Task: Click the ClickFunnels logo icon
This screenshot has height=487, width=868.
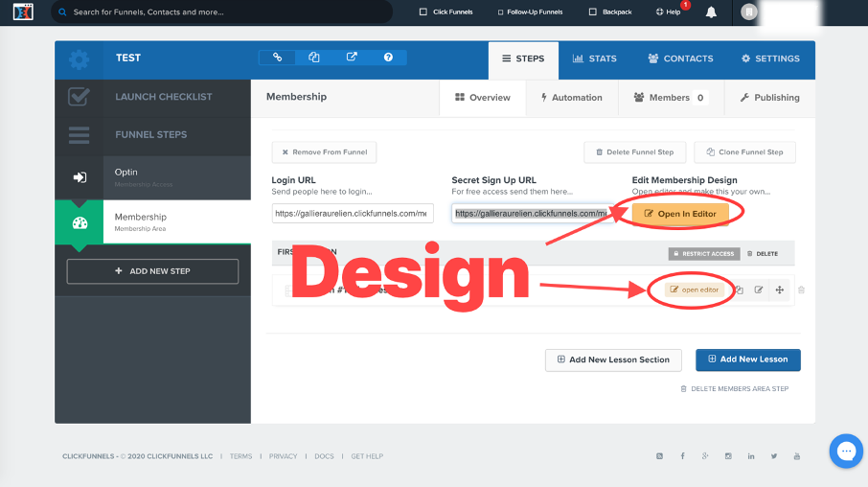Action: click(x=23, y=12)
